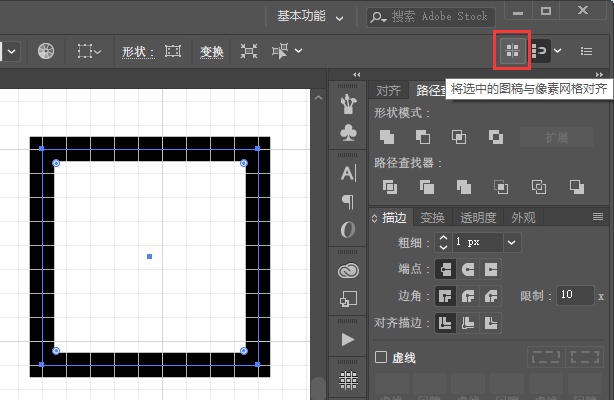
Task: Click the Outline pathfinder icon
Action: [x=539, y=187]
